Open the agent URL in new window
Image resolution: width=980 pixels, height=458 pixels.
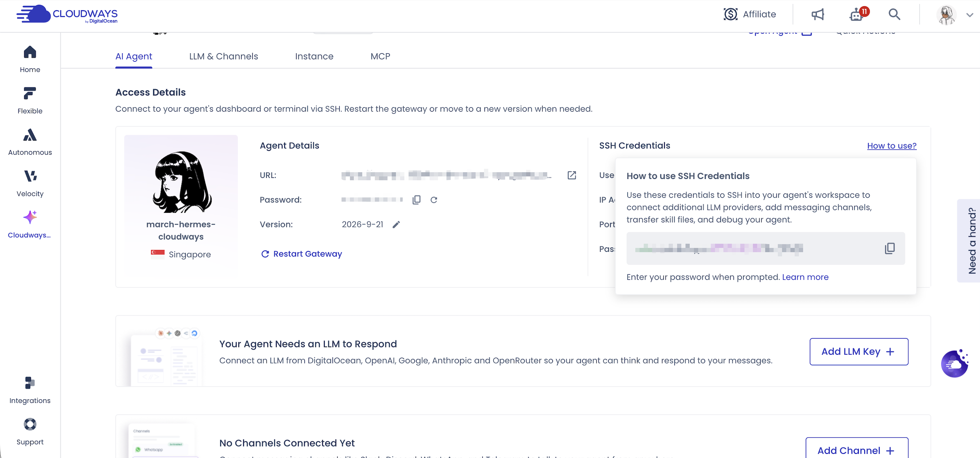(571, 175)
